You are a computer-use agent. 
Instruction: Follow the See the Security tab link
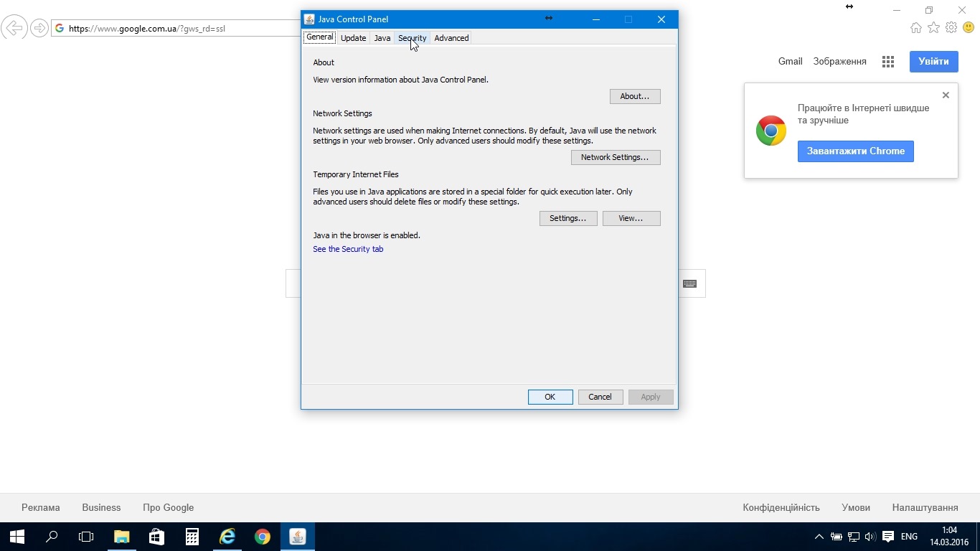[x=348, y=249]
